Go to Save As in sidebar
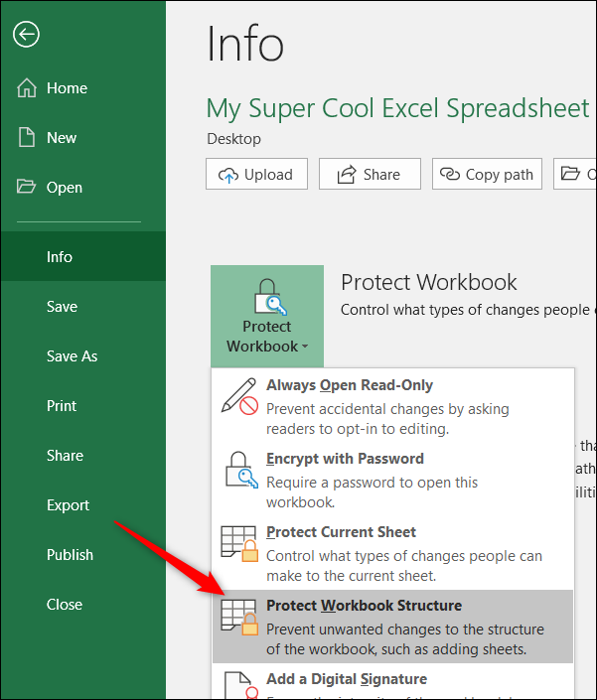This screenshot has height=700, width=597. tap(72, 356)
